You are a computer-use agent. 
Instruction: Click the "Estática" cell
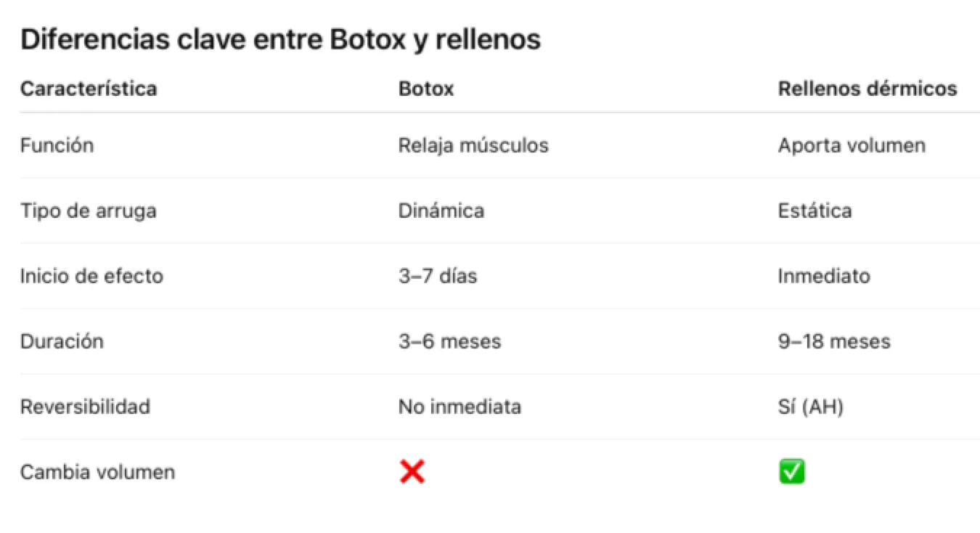pos(814,211)
